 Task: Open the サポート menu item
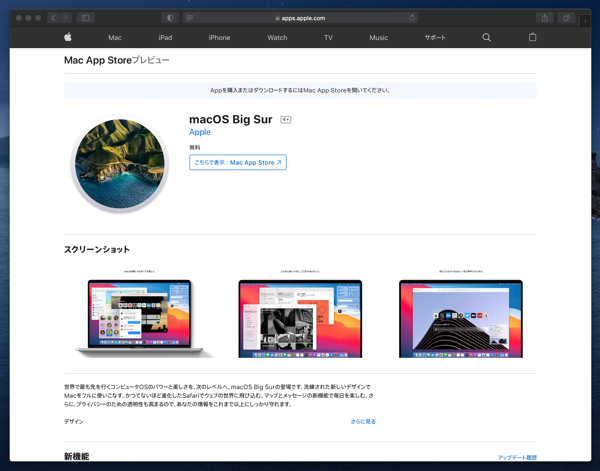point(435,37)
